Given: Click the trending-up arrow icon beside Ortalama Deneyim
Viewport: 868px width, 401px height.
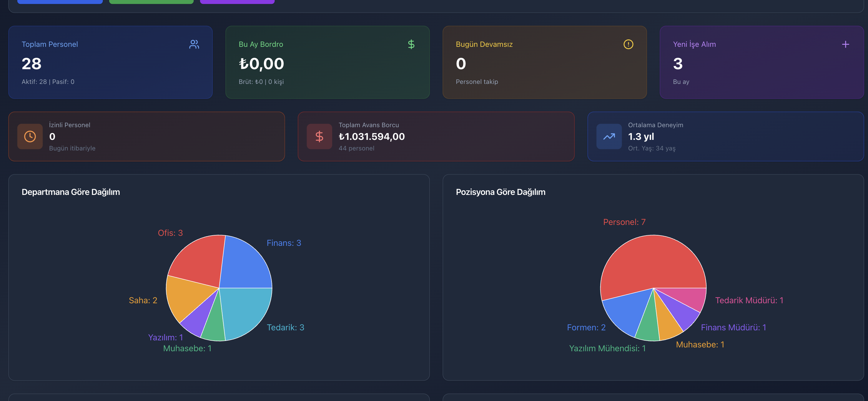Looking at the screenshot, I should (608, 137).
